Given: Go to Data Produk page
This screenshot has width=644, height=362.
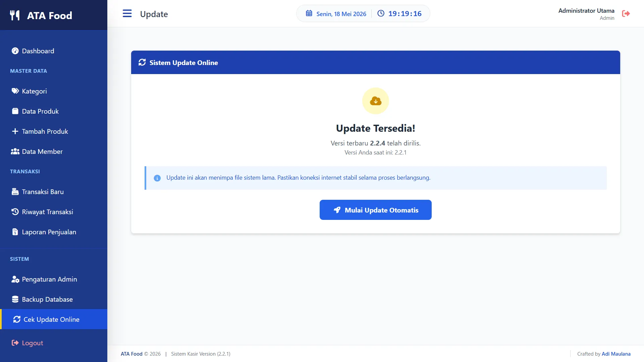Looking at the screenshot, I should tap(54, 111).
